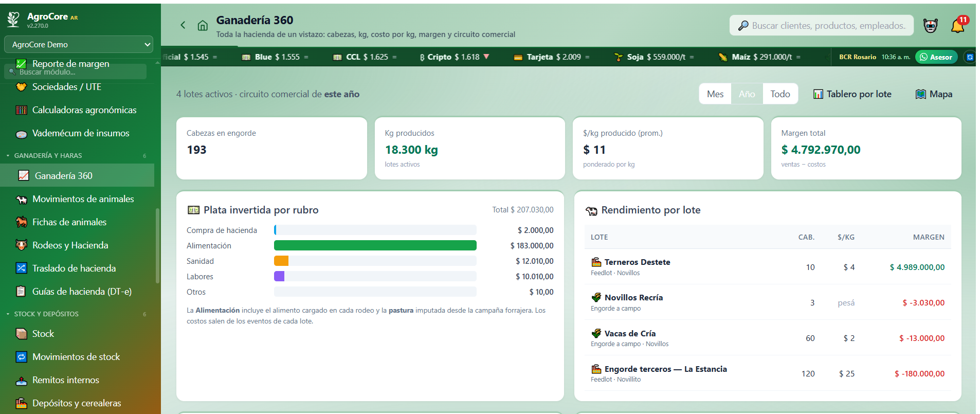Go back using the header chevron arrow

[183, 25]
